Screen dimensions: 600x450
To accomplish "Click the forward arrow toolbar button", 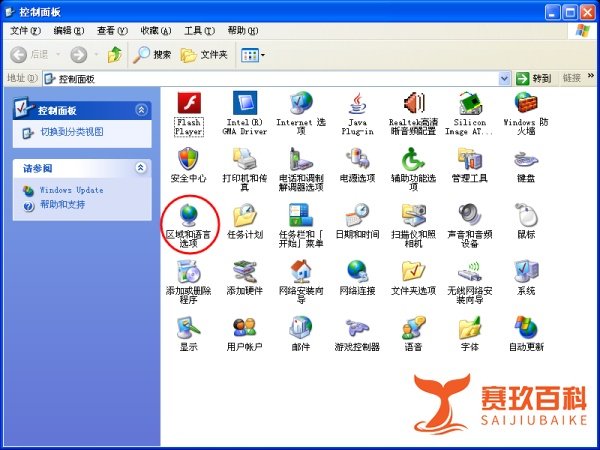I will (78, 55).
